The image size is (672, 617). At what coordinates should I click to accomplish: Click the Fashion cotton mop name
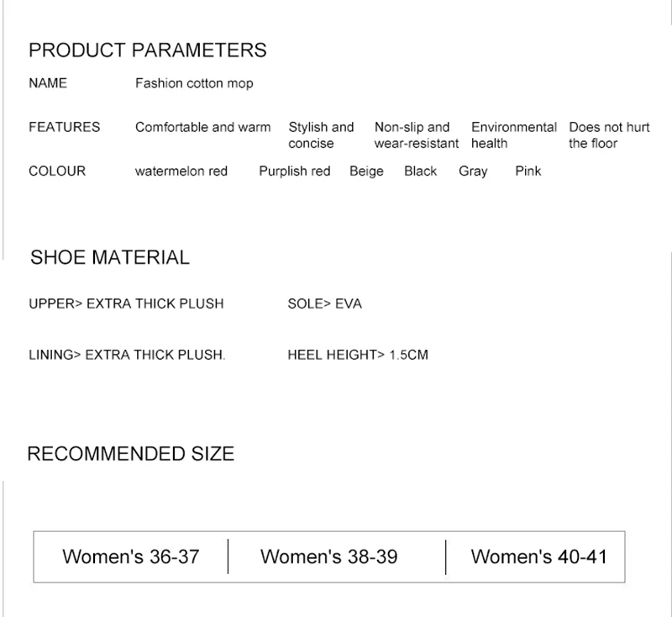coord(194,83)
